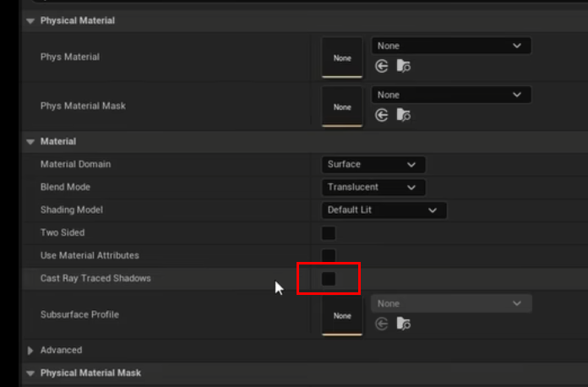588x387 pixels.
Task: Select the Phys Material property label
Action: tap(70, 57)
